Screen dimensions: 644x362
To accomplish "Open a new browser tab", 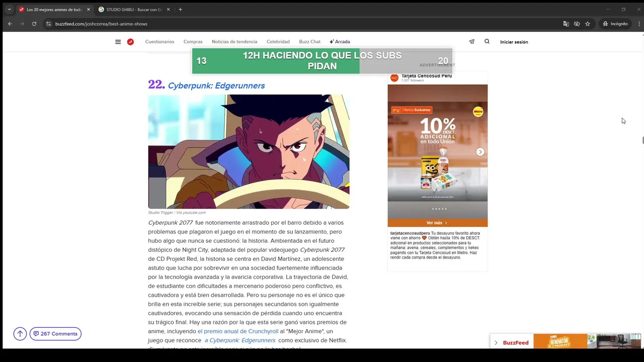I will coord(180,9).
